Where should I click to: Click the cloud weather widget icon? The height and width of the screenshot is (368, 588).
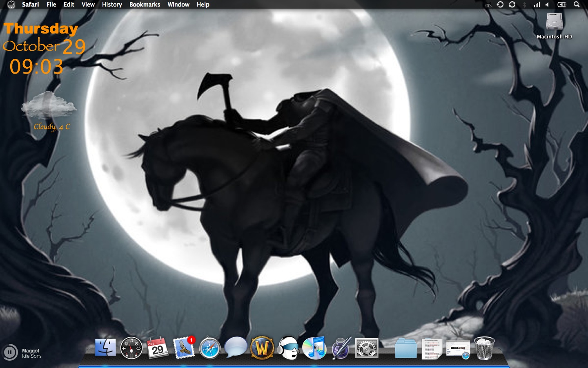click(x=49, y=105)
